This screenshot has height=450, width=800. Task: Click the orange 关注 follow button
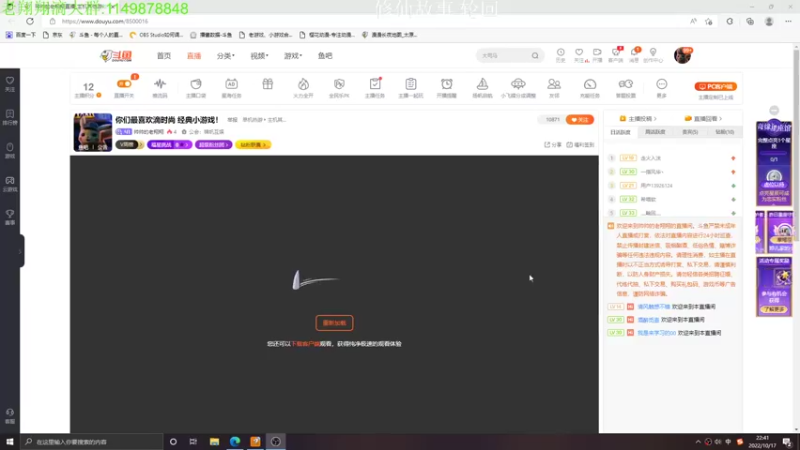(x=580, y=119)
